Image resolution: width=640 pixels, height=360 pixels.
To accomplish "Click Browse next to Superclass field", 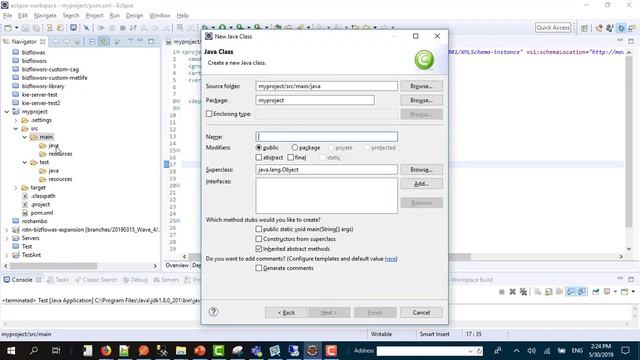I will 421,169.
